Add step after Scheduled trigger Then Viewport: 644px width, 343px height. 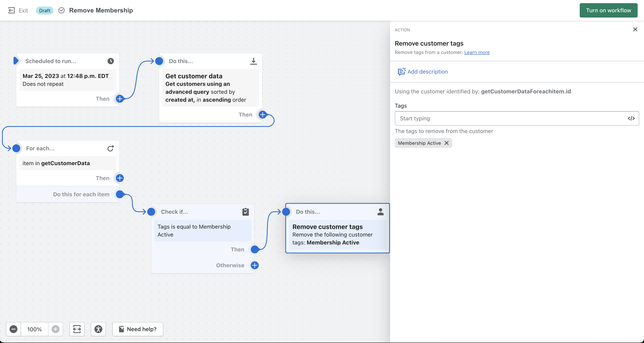point(120,99)
